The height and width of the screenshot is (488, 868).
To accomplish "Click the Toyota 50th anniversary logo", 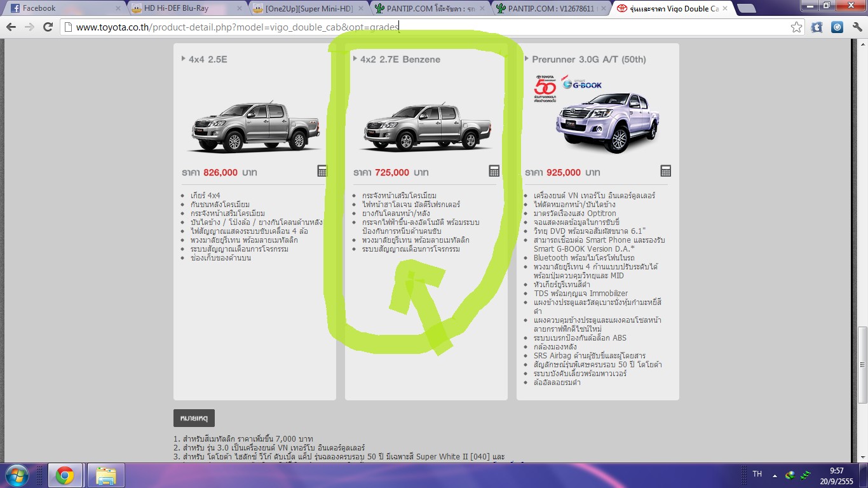I will pyautogui.click(x=545, y=88).
